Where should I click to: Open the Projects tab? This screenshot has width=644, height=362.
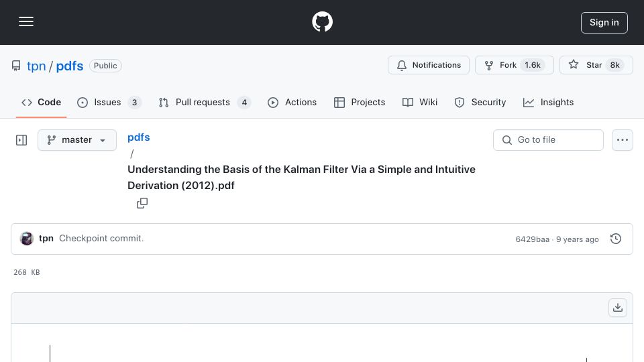pyautogui.click(x=360, y=102)
